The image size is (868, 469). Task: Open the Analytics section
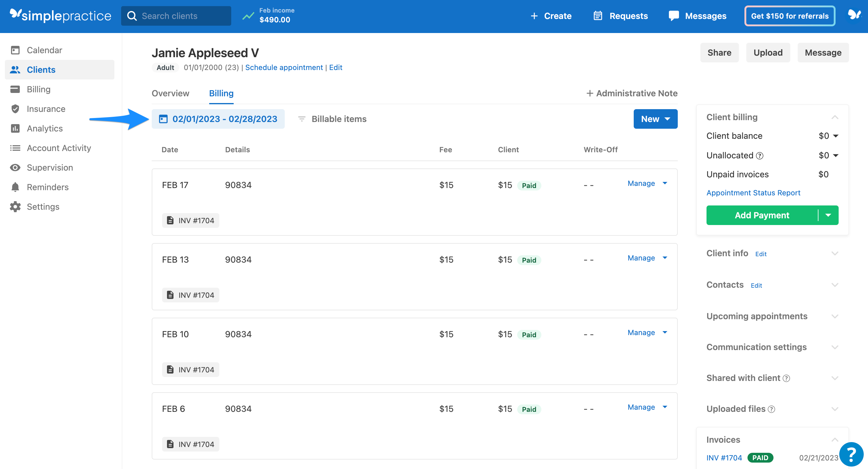tap(16, 128)
